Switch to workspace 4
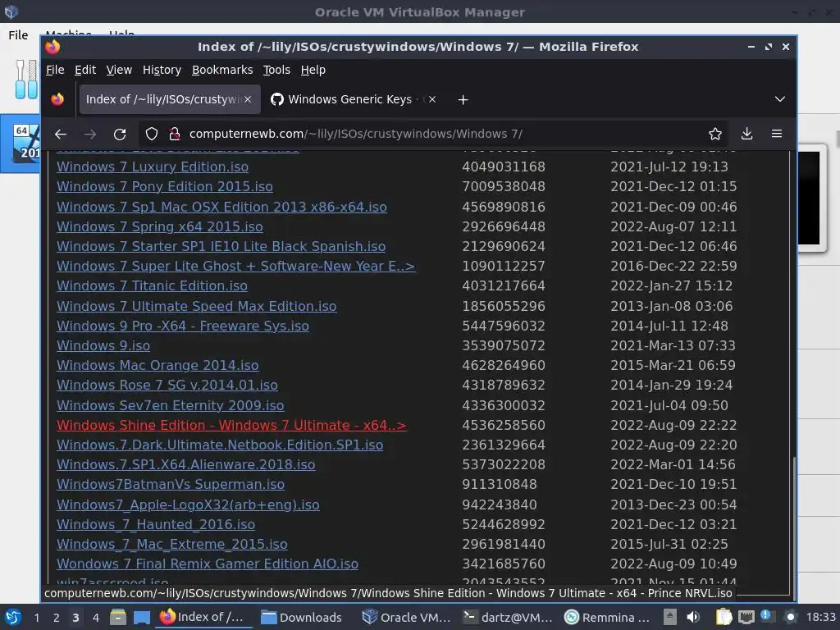840x630 pixels. 95,618
